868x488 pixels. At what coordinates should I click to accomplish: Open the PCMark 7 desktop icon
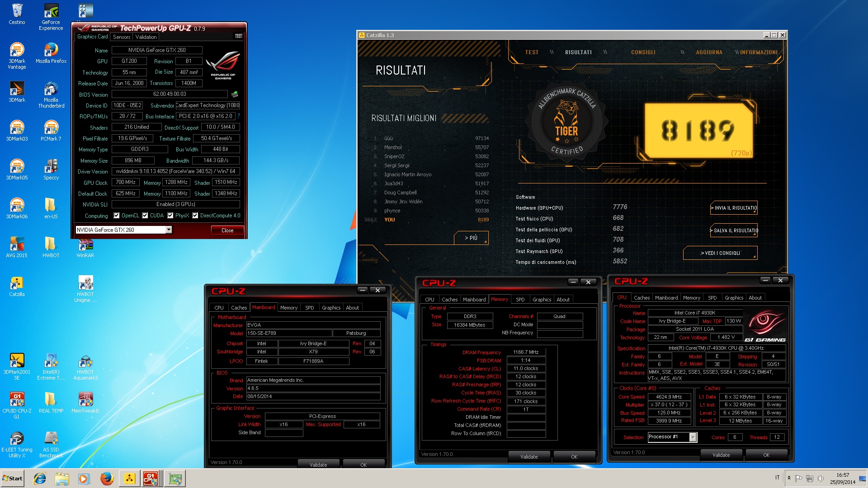[51, 131]
